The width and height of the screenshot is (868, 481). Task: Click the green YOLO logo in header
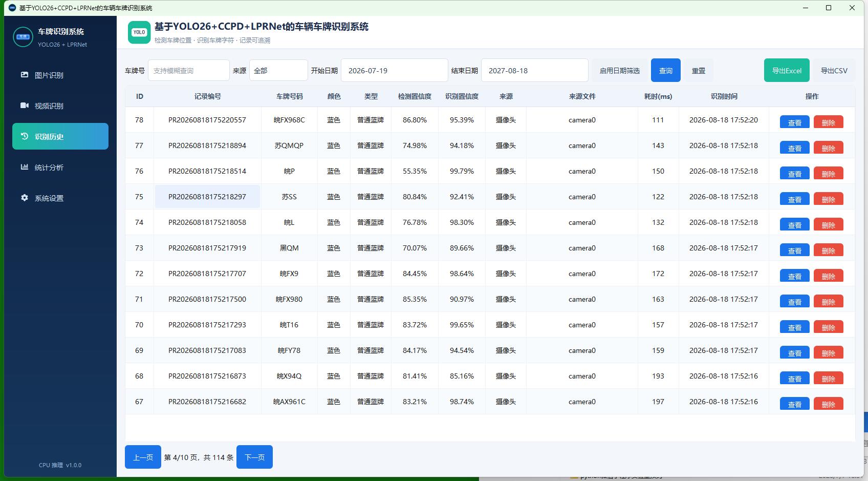coord(139,32)
